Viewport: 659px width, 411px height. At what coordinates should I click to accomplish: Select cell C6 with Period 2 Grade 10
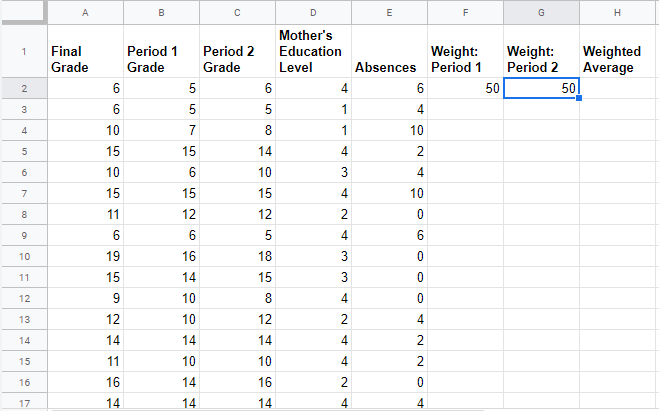pos(237,172)
